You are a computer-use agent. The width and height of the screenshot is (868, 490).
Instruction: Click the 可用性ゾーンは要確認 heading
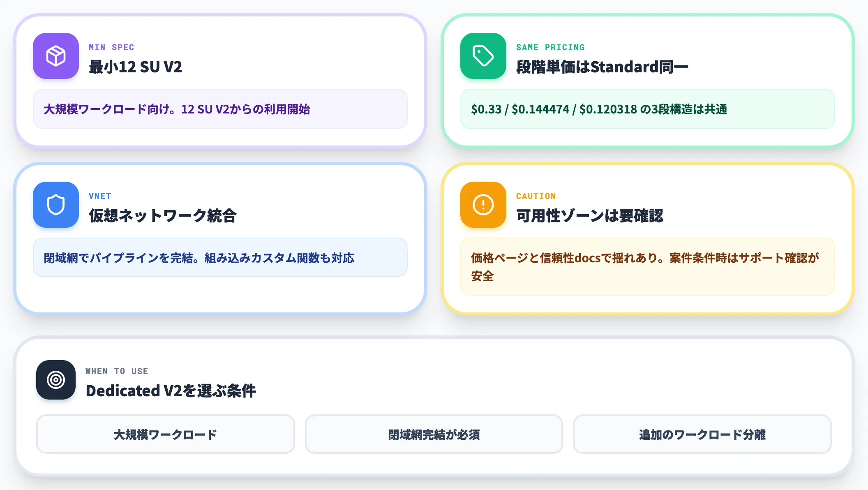(590, 216)
